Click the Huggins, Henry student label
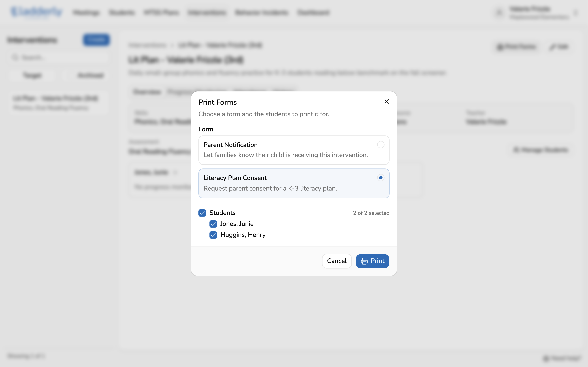The image size is (588, 367). 243,235
